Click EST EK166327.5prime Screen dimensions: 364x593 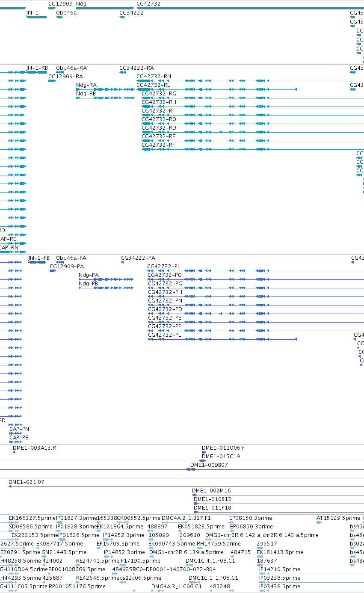33,518
